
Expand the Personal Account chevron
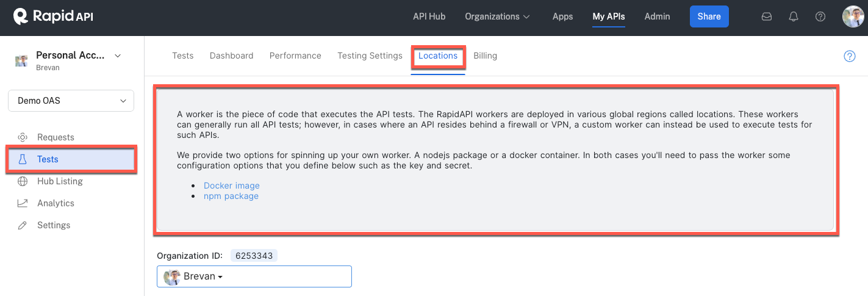click(x=118, y=56)
